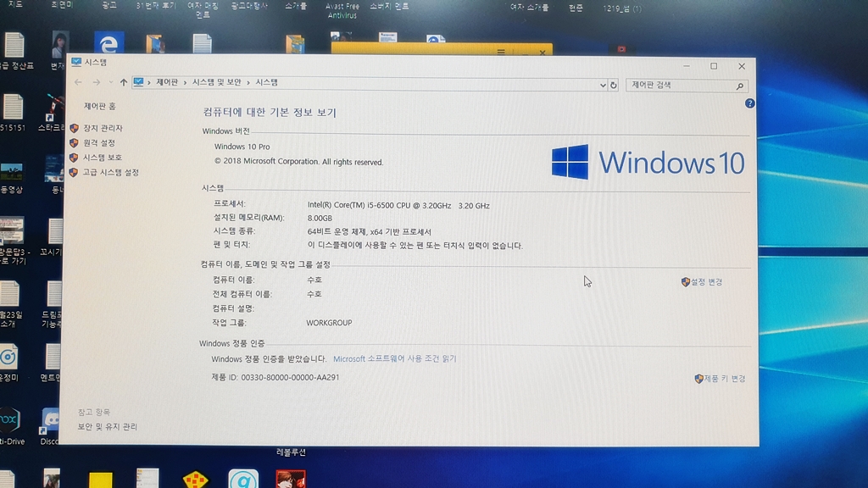Screen dimensions: 868x488
Task: Click the magnifier search icon
Action: tap(739, 86)
